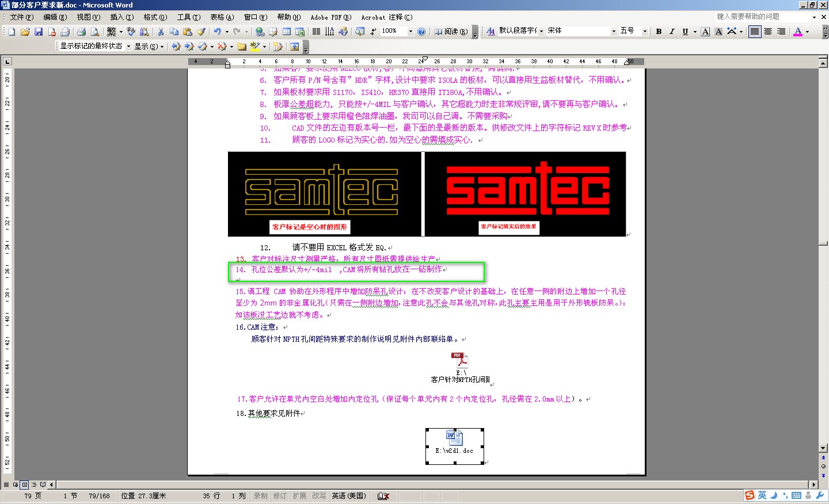Copy selection to clipboard
The width and height of the screenshot is (829, 504).
click(174, 32)
